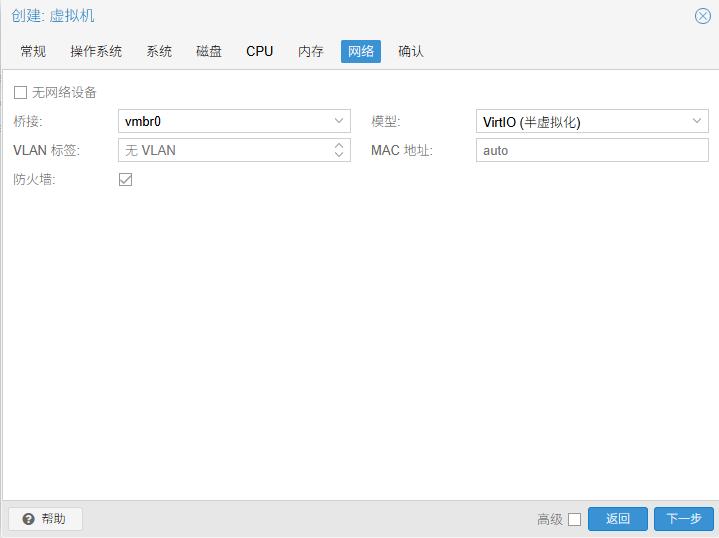The height and width of the screenshot is (538, 719).
Task: Switch to the 常规 tab
Action: (33, 51)
